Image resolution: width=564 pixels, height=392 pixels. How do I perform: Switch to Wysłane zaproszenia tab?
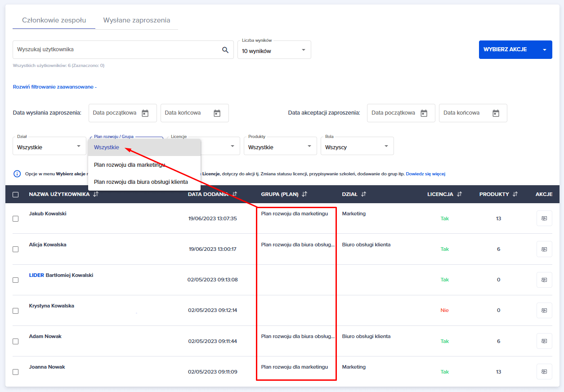tap(137, 20)
